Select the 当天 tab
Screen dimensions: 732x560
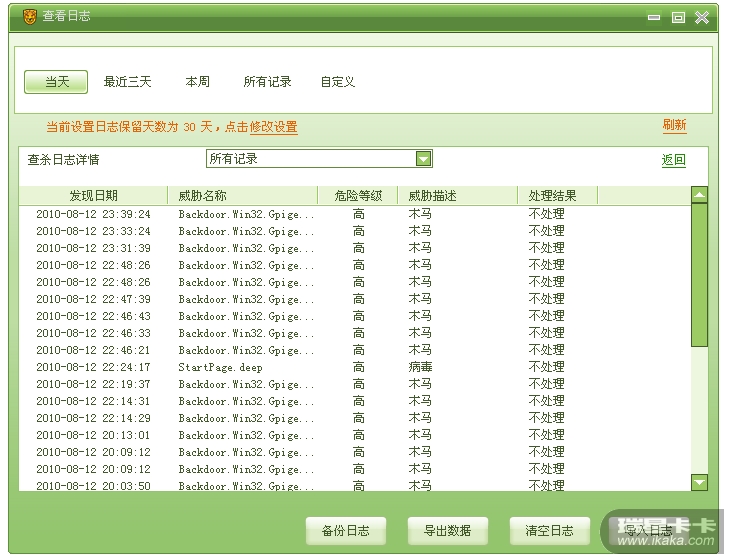point(56,82)
